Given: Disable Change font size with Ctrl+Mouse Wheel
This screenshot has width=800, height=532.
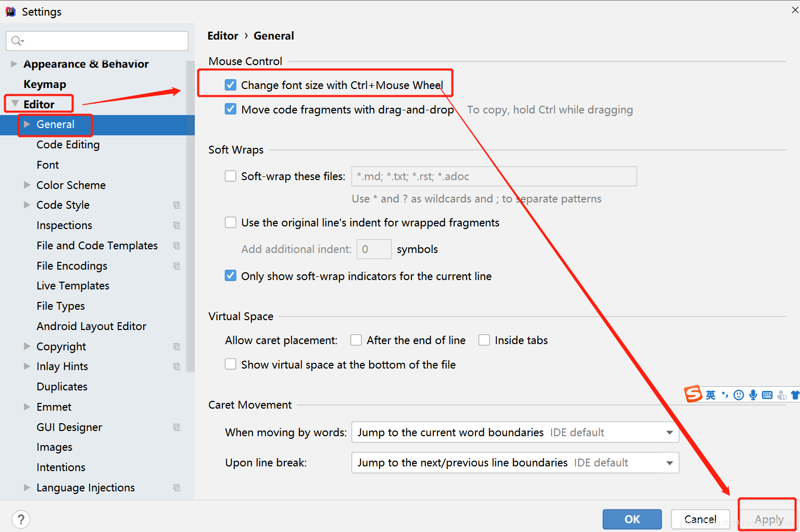Looking at the screenshot, I should click(231, 85).
